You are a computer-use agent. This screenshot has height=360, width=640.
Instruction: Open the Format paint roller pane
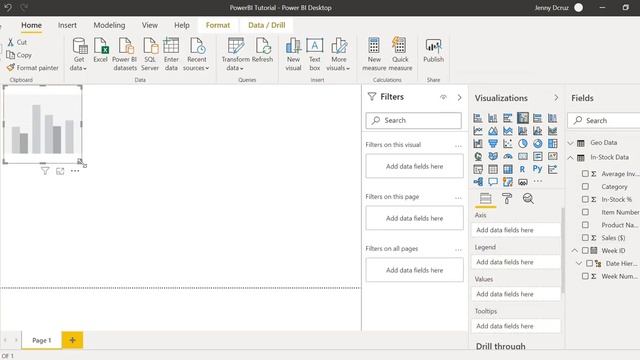pos(507,199)
